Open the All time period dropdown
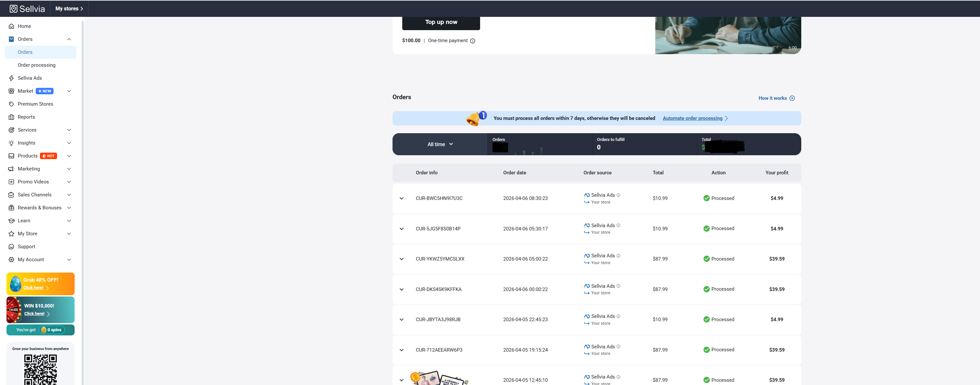Screen dimensions: 980x385 [440, 145]
